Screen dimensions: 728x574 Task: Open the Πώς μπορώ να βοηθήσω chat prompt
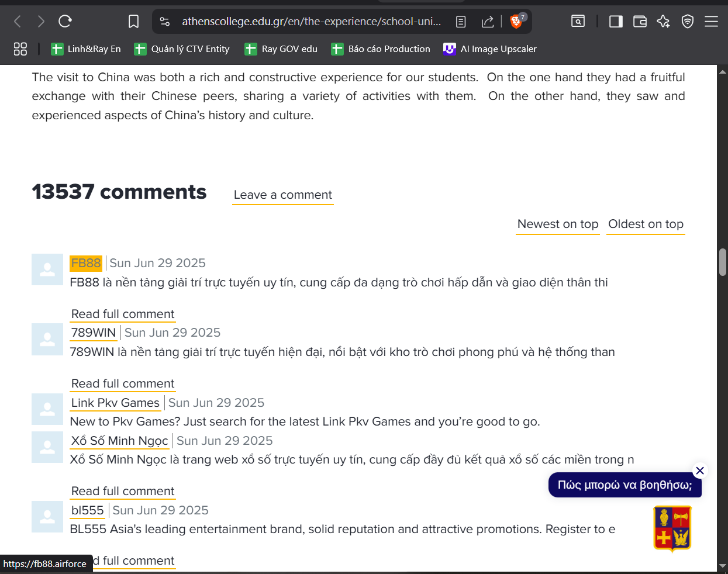[625, 485]
